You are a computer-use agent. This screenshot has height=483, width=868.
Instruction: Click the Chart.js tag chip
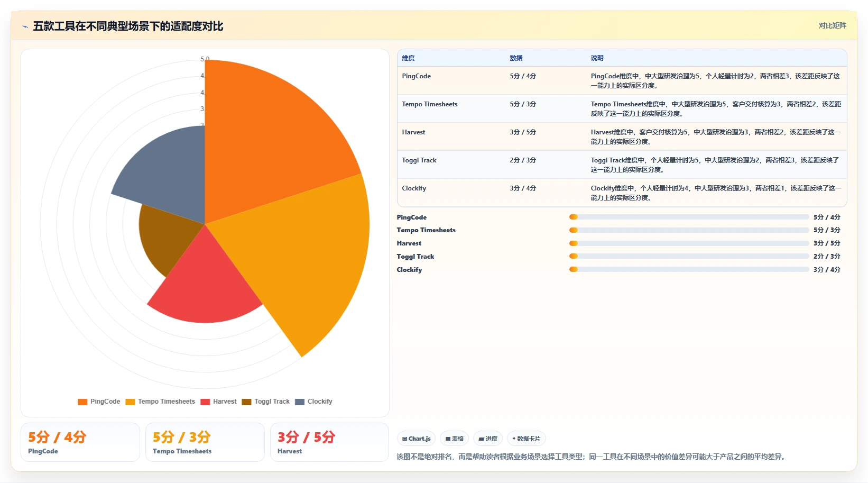click(417, 439)
